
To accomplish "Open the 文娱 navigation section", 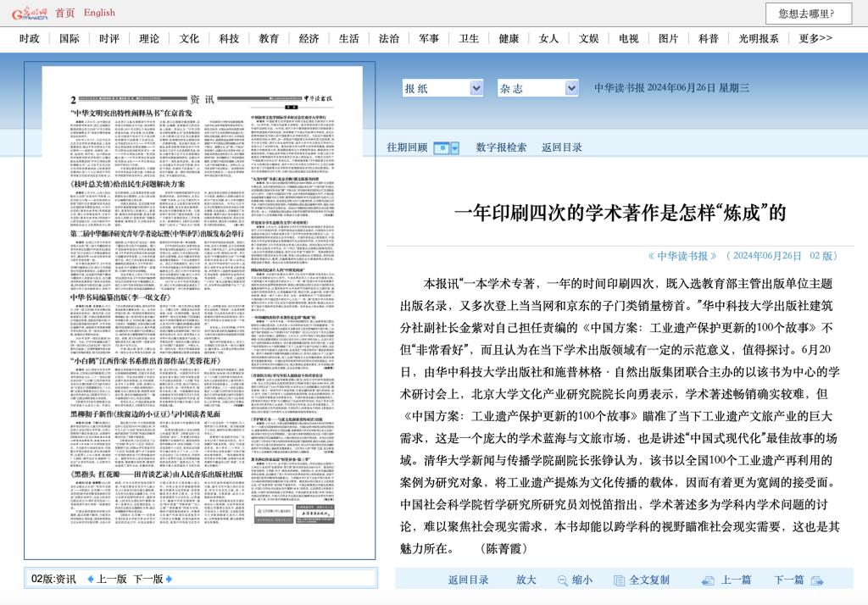I will [589, 39].
